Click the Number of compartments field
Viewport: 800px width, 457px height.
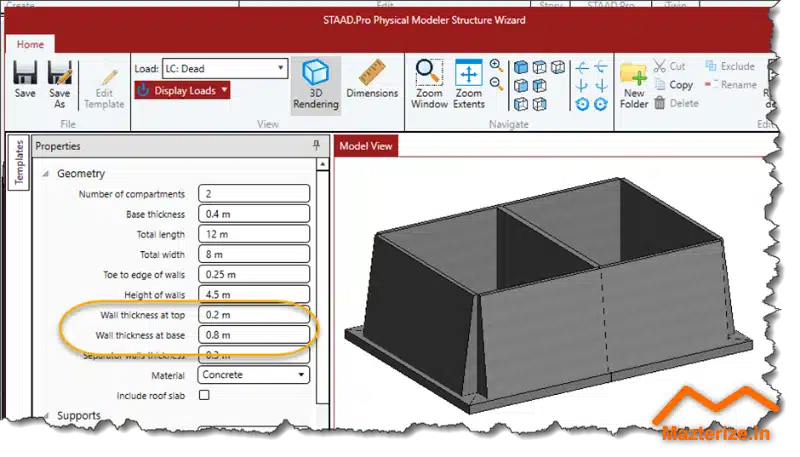click(x=254, y=194)
